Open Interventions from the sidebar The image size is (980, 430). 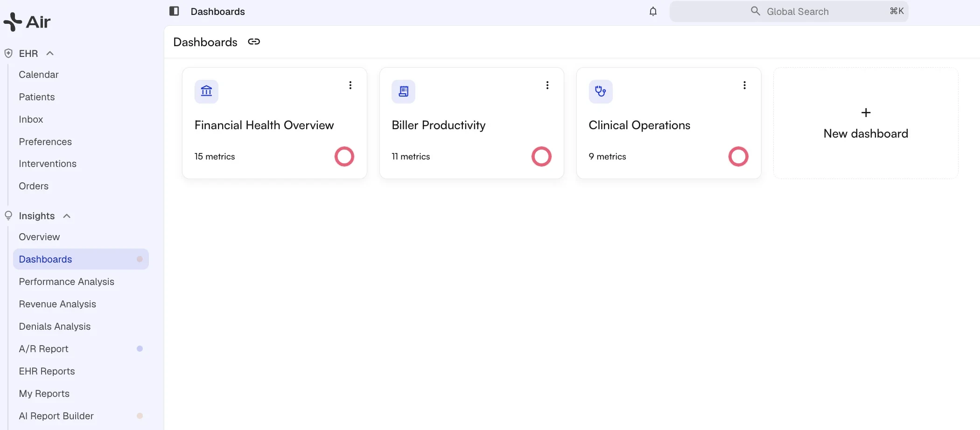pyautogui.click(x=48, y=164)
